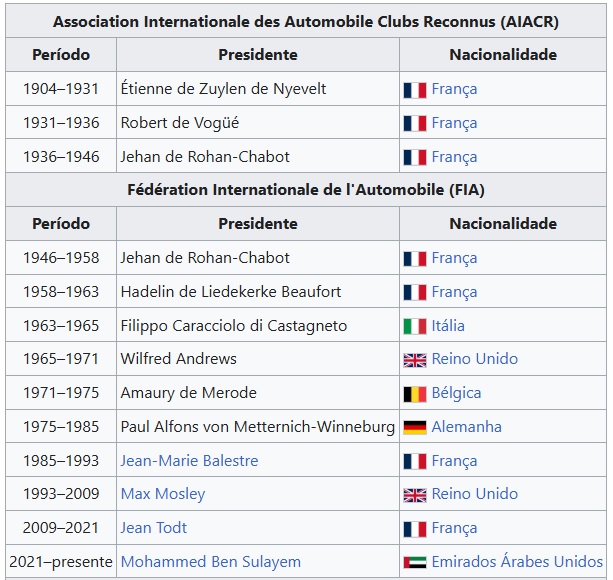
Task: Click the UAE flag icon
Action: (414, 562)
